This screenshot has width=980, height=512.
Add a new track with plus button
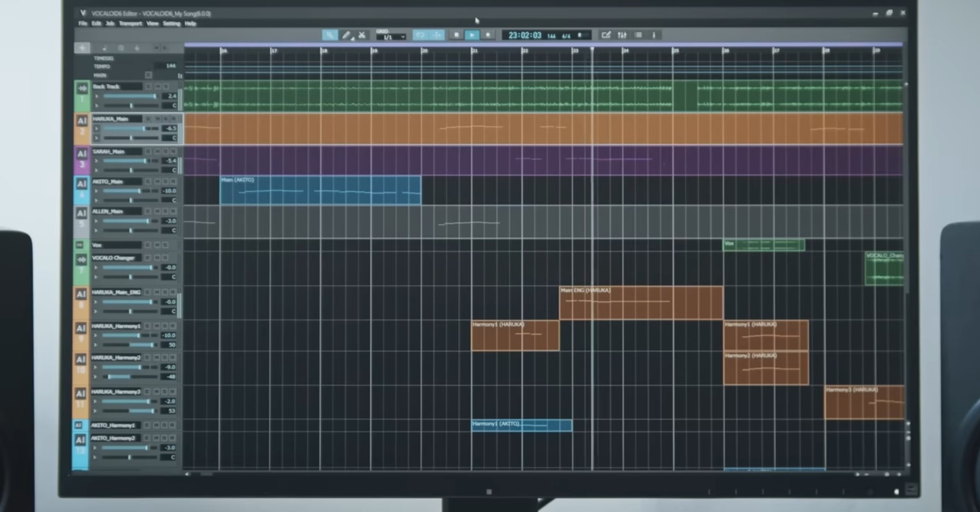pyautogui.click(x=82, y=48)
